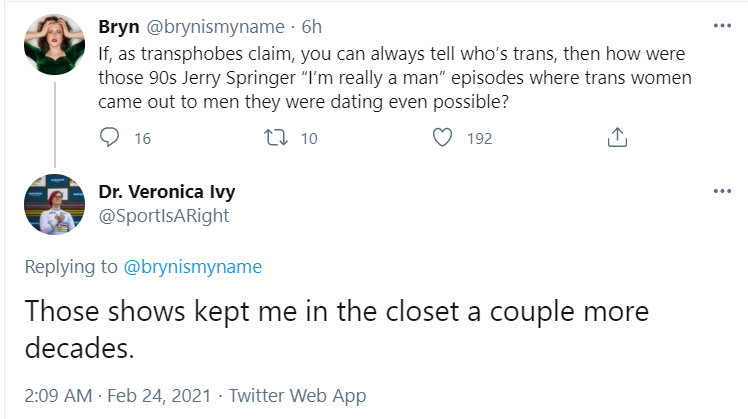The width and height of the screenshot is (748, 419).
Task: Open the three-dot menu on Bryn's tweet
Action: pos(722,26)
